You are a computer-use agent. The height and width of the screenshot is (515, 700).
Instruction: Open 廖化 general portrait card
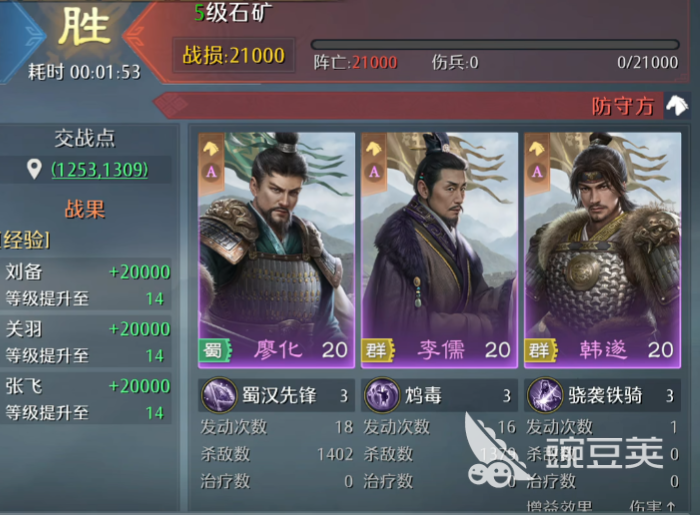pyautogui.click(x=276, y=250)
